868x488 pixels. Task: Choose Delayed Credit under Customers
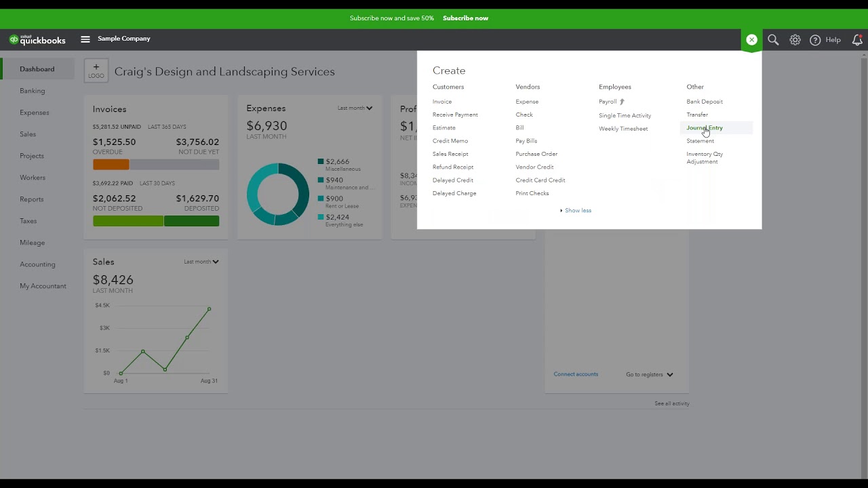453,180
